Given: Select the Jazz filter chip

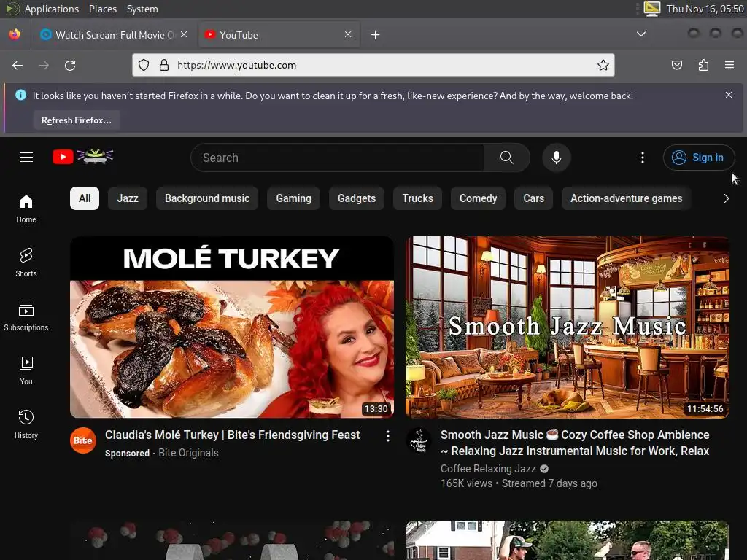Looking at the screenshot, I should [x=128, y=198].
